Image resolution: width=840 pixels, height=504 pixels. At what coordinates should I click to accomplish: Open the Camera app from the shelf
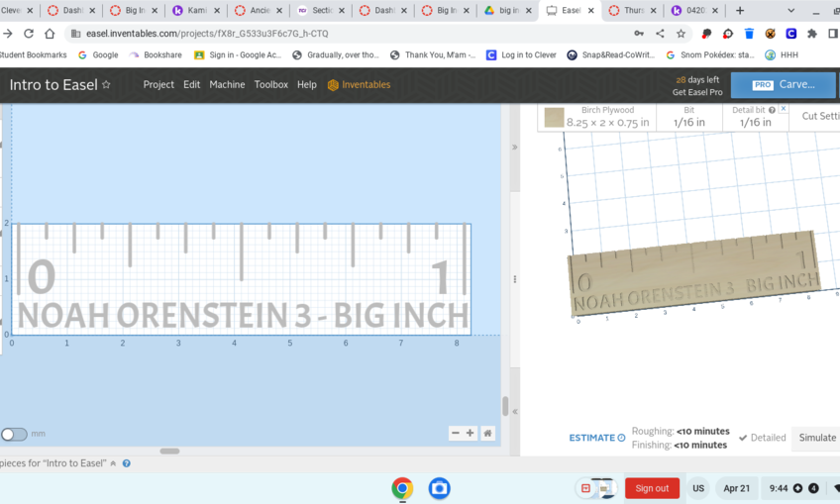coord(439,488)
